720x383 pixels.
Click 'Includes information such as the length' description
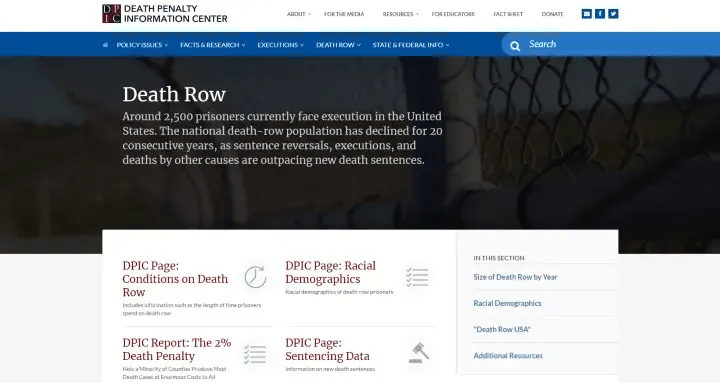click(191, 309)
